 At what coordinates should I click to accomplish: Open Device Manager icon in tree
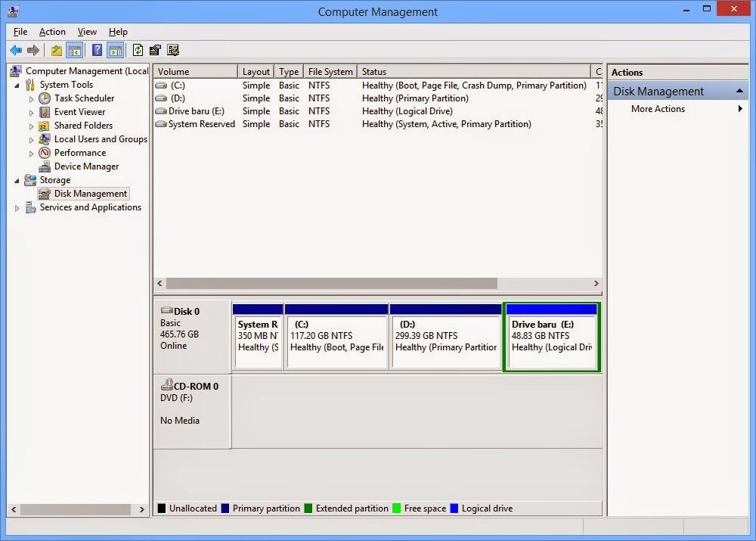tap(45, 166)
